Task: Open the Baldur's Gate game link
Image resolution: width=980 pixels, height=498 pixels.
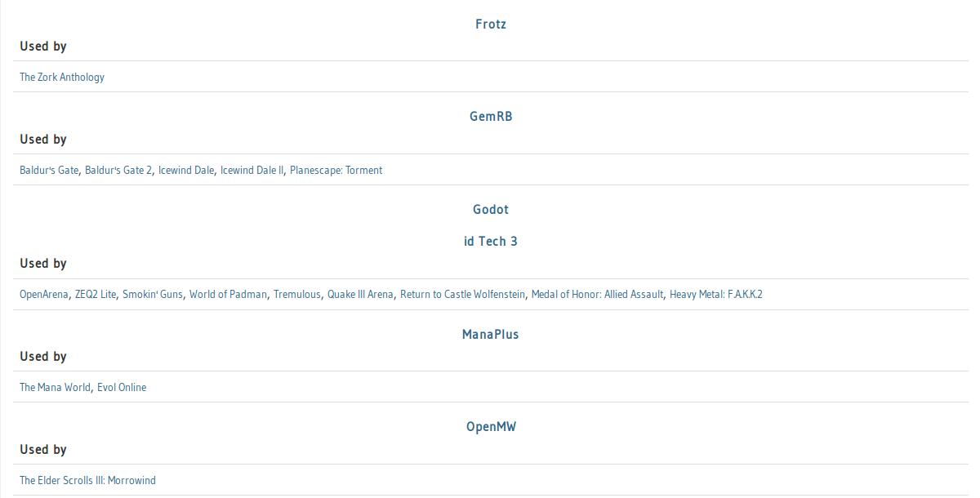Action: (x=49, y=171)
